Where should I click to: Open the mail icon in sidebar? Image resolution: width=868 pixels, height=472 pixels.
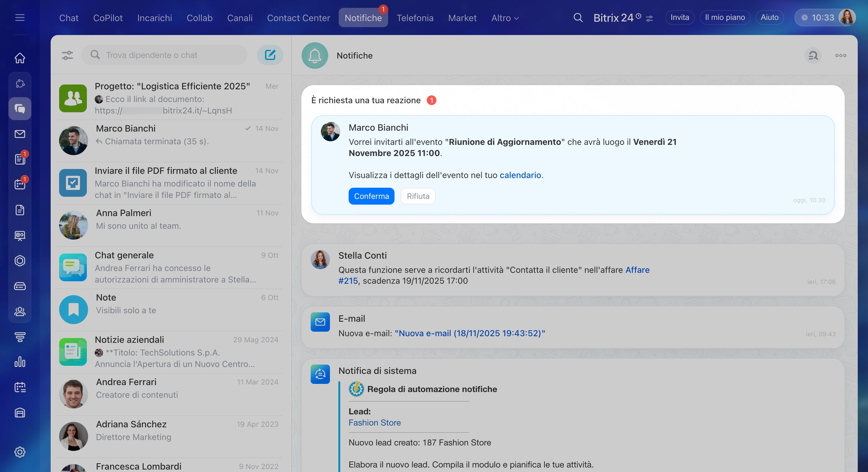(20, 134)
